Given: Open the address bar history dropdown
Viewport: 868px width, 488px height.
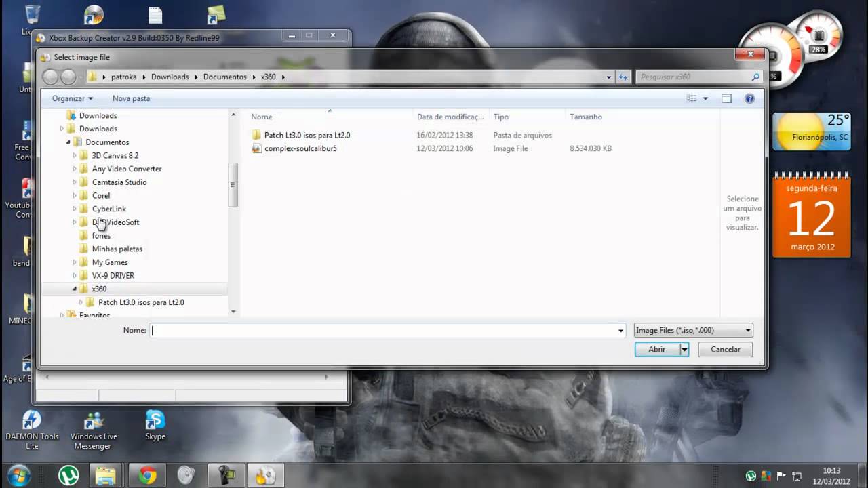Looking at the screenshot, I should (x=609, y=77).
